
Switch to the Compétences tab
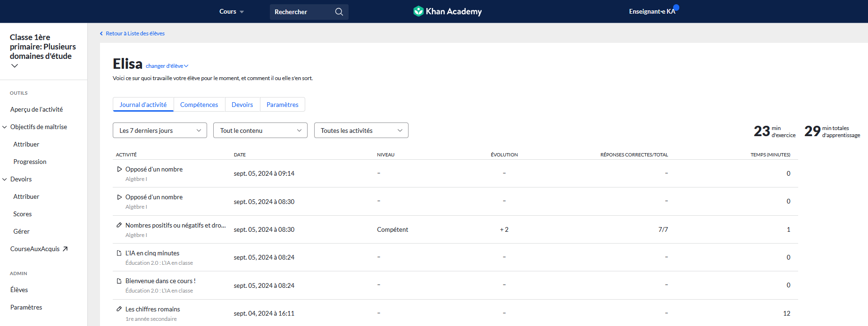tap(199, 105)
